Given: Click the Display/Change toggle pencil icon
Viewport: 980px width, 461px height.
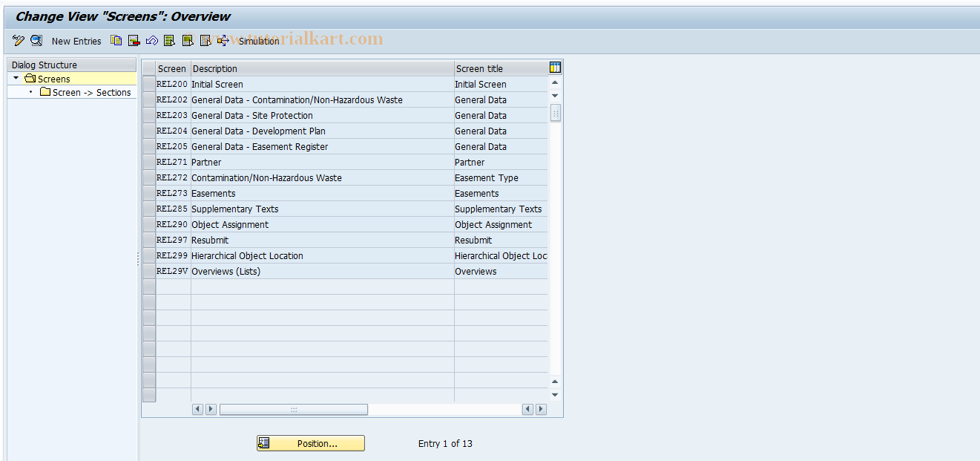Looking at the screenshot, I should [19, 41].
